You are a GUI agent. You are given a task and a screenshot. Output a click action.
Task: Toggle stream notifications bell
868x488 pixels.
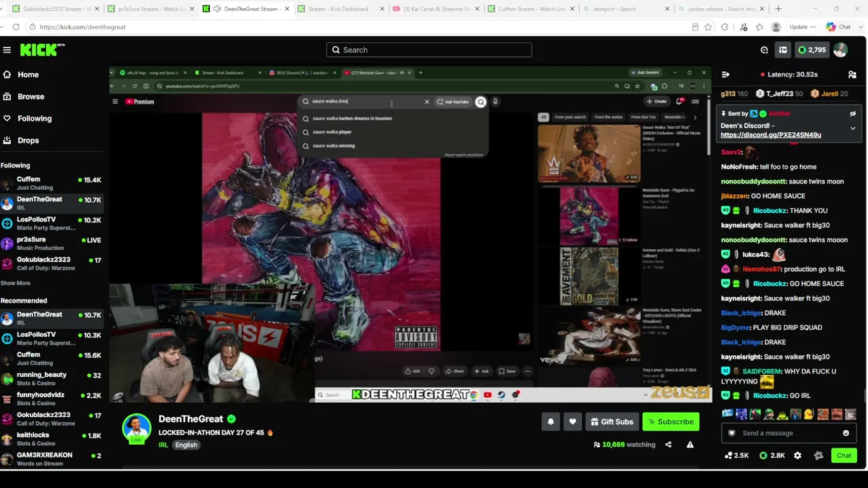(551, 422)
